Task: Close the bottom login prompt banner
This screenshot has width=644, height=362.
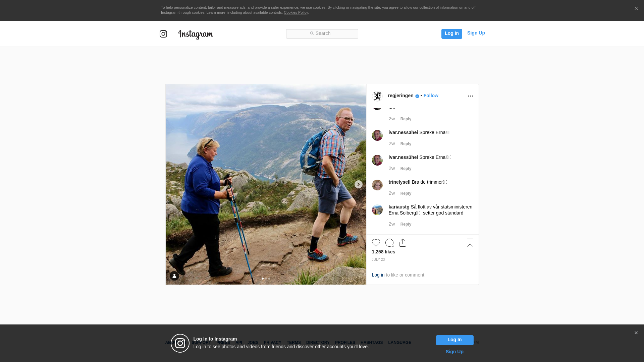Action: point(636,333)
